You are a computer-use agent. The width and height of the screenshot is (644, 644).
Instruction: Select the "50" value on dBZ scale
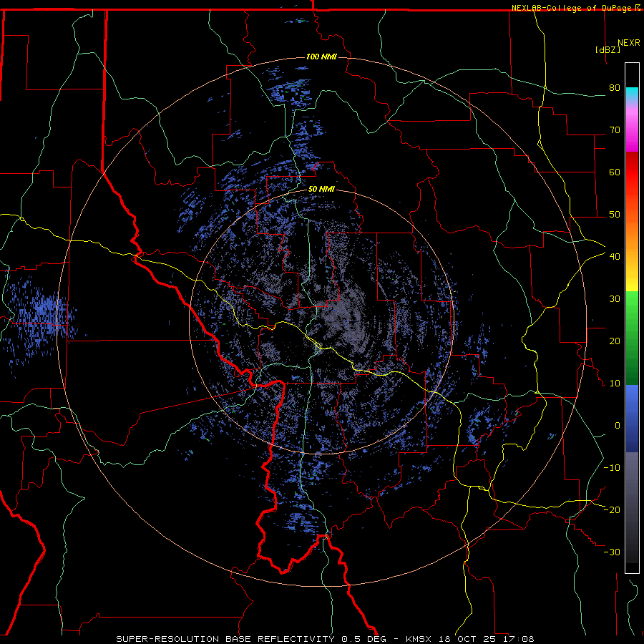(x=615, y=215)
